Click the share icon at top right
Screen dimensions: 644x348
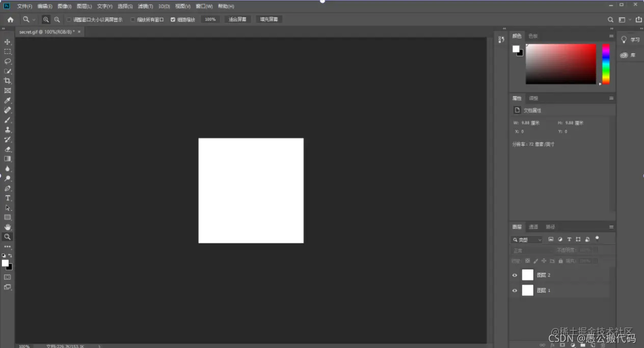click(638, 19)
